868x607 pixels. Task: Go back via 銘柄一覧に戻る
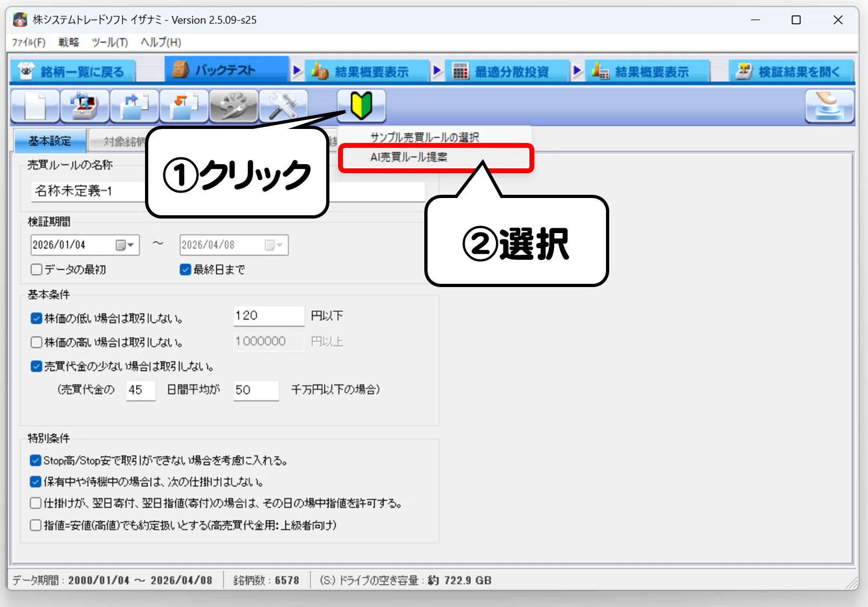[x=72, y=71]
